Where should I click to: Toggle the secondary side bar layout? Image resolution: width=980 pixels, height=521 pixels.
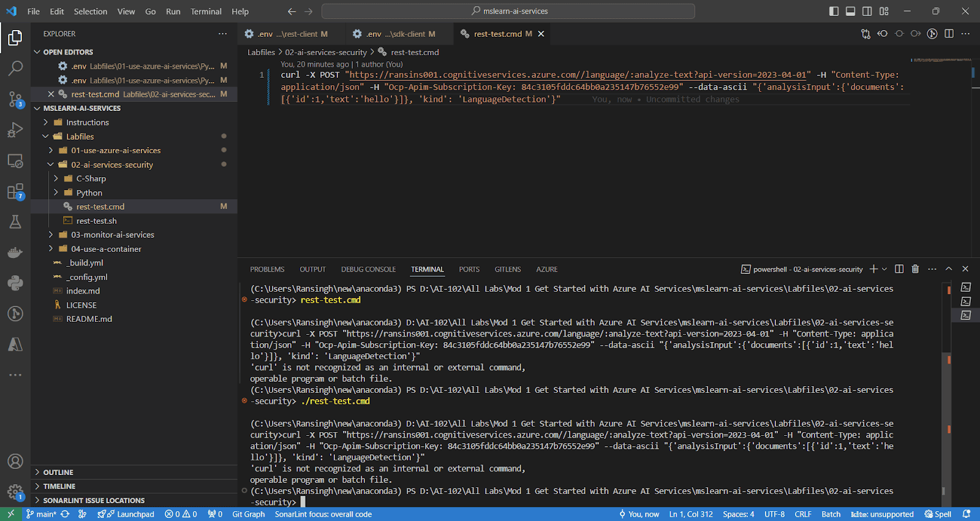(x=867, y=11)
